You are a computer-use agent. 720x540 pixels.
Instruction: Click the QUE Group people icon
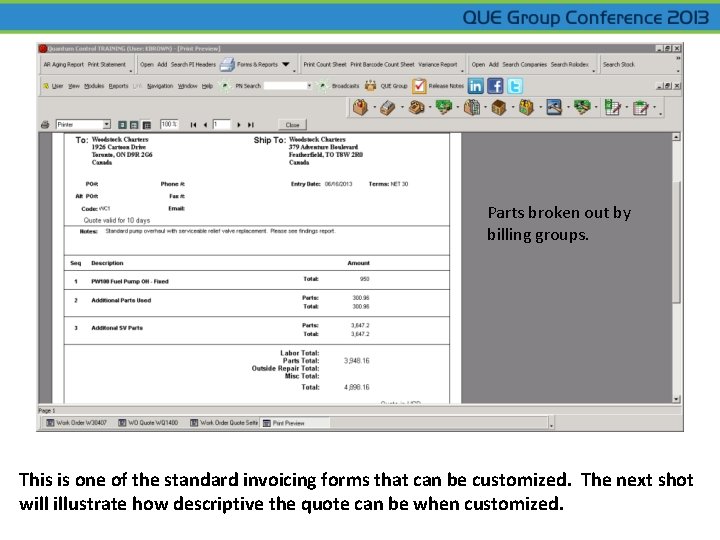pyautogui.click(x=370, y=86)
